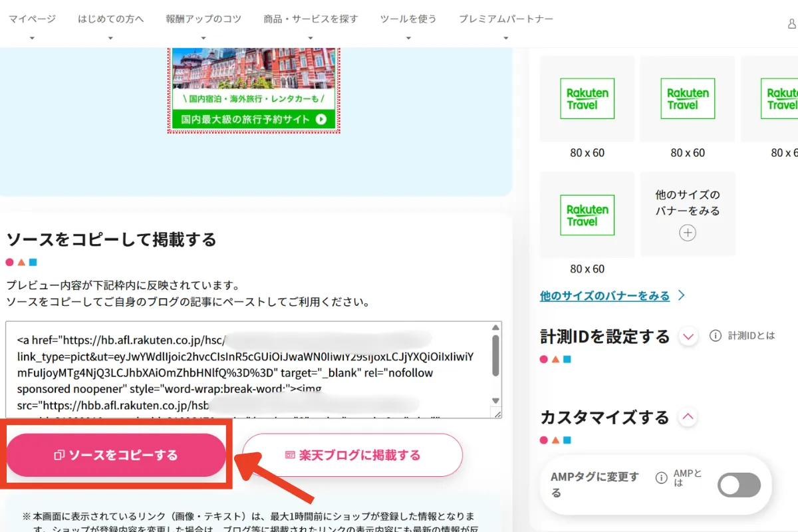
Task: Open the 計測IDとは help link
Action: point(751,336)
